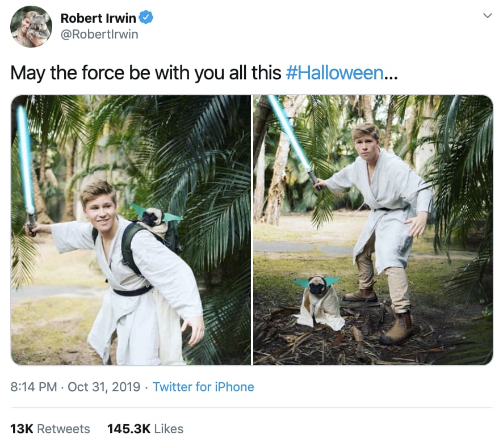The height and width of the screenshot is (448, 503).
Task: Click the lightsaber in the left photo
Action: [x=26, y=164]
